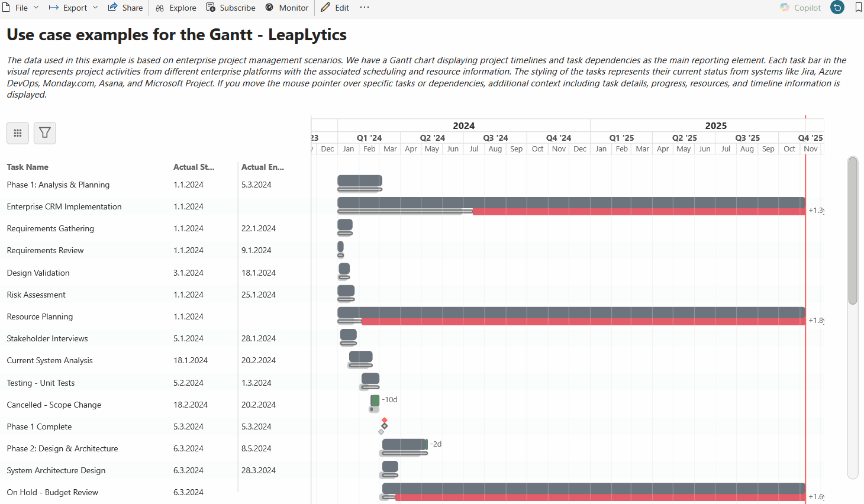
Task: Open the filter funnel icon
Action: [45, 133]
